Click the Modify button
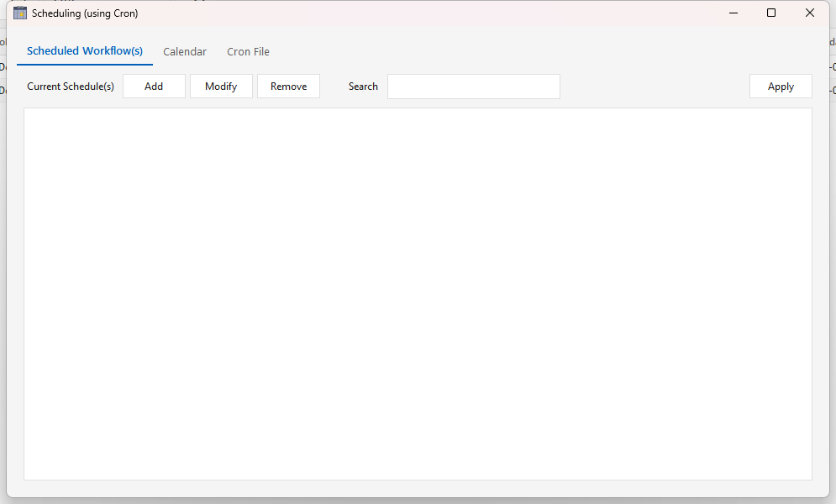The image size is (836, 504). click(x=221, y=87)
